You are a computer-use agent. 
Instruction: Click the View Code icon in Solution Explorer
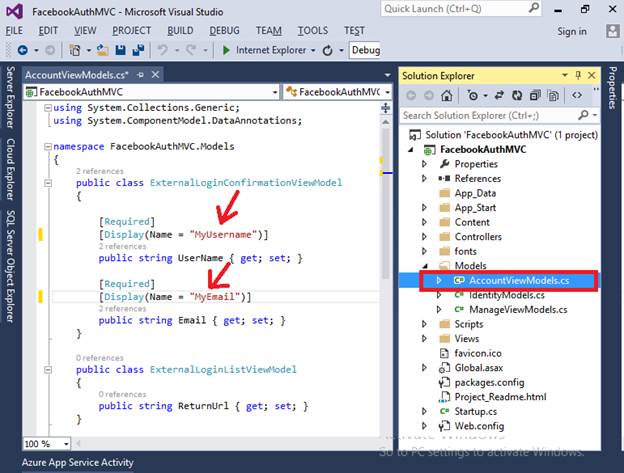577,95
